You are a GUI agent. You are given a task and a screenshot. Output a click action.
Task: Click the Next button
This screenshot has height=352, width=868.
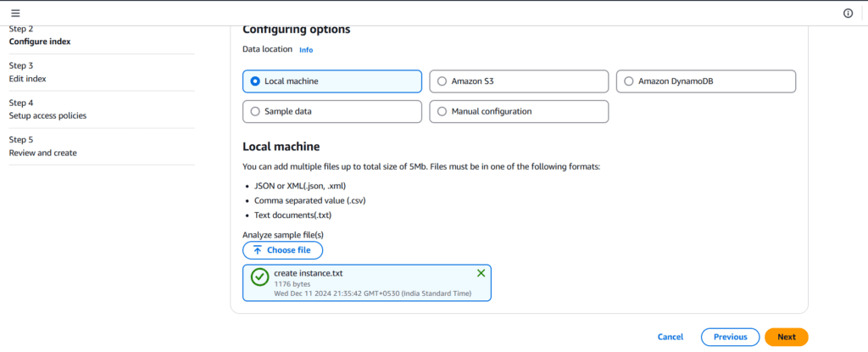tap(786, 337)
